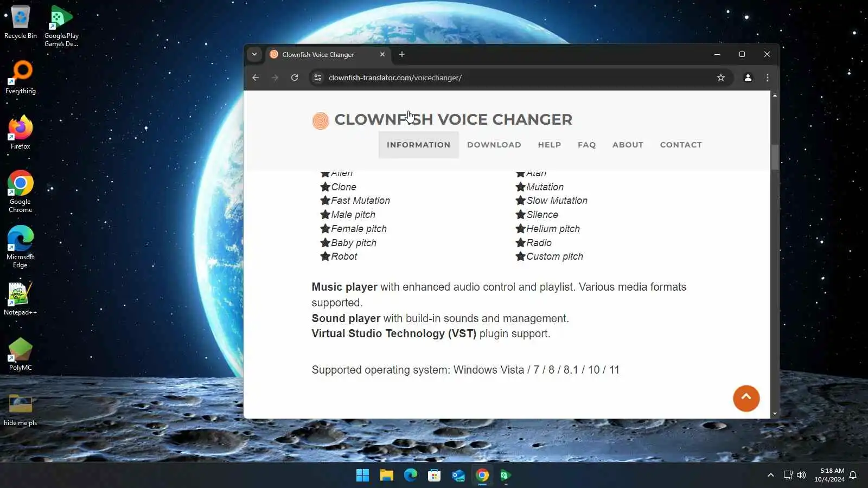Open the FAQ nav item
The height and width of the screenshot is (488, 868).
[x=586, y=145]
